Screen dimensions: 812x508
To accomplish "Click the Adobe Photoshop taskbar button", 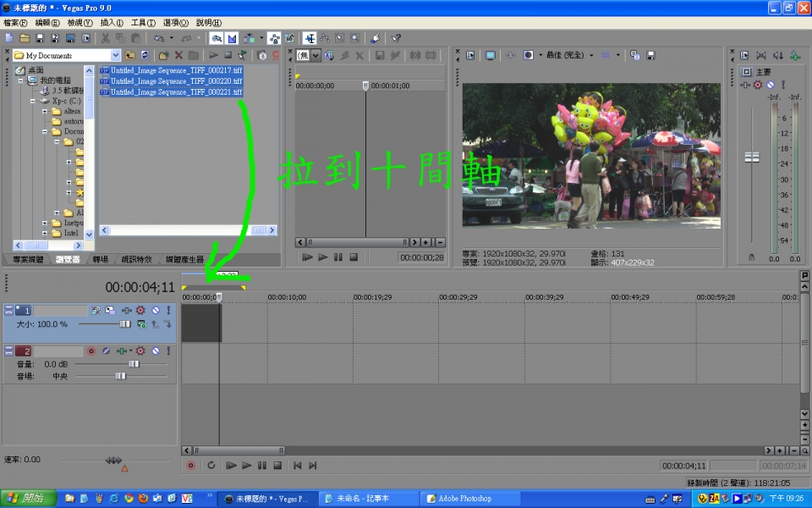I will (x=464, y=498).
